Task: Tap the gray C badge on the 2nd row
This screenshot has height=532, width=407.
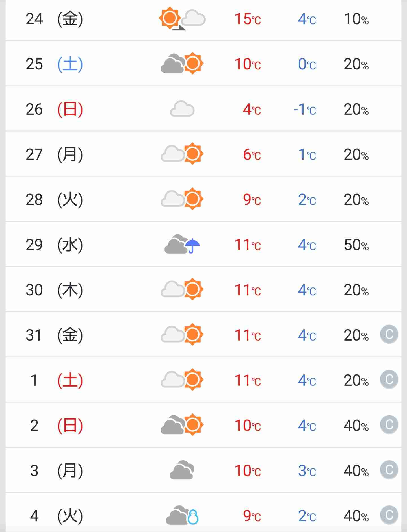Action: point(389,425)
